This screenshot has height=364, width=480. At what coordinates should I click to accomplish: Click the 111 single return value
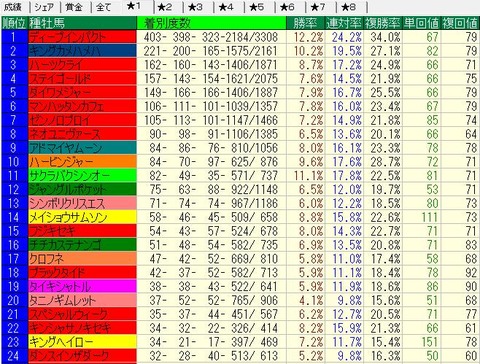click(x=422, y=217)
